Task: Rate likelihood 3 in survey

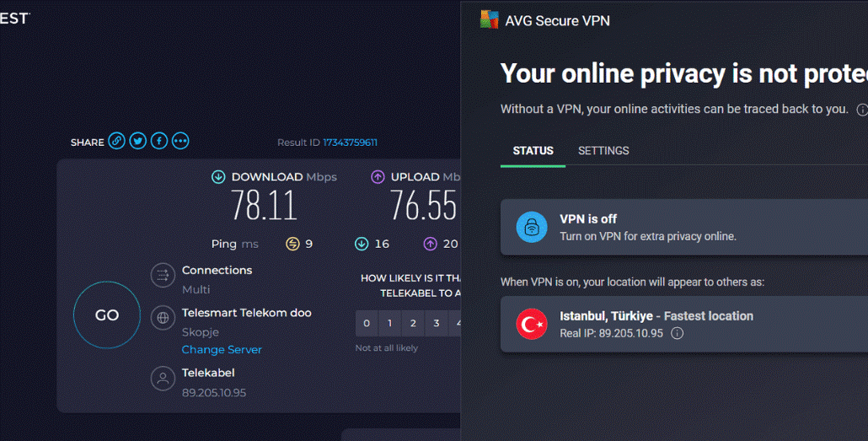Action: click(x=437, y=323)
